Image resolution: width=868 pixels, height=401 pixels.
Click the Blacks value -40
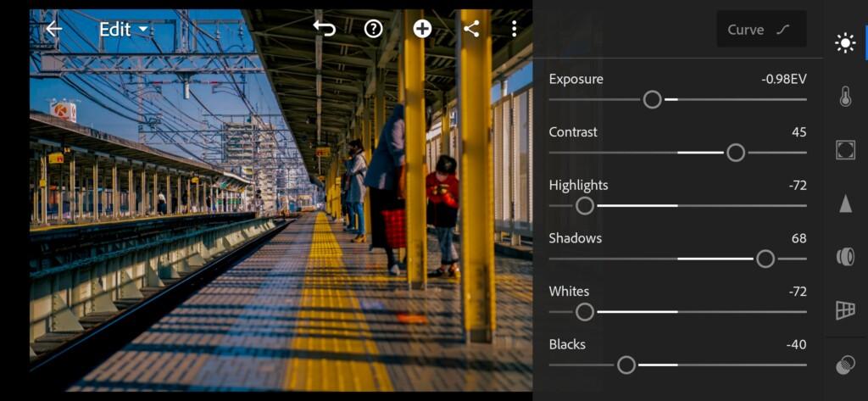796,345
